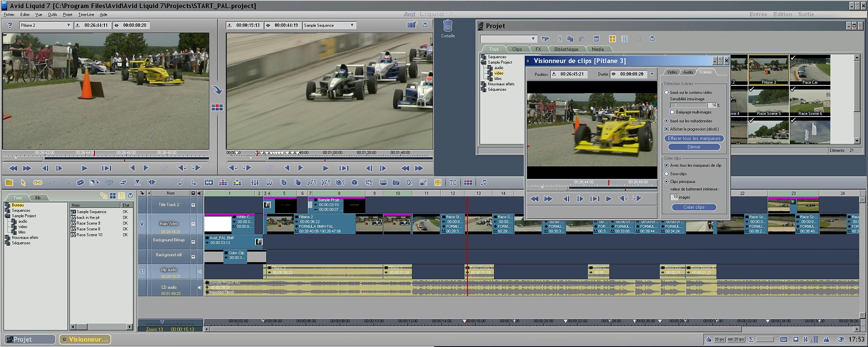Viewport: 868px width, 347px height.
Task: Click the help question mark icon
Action: 9,25
